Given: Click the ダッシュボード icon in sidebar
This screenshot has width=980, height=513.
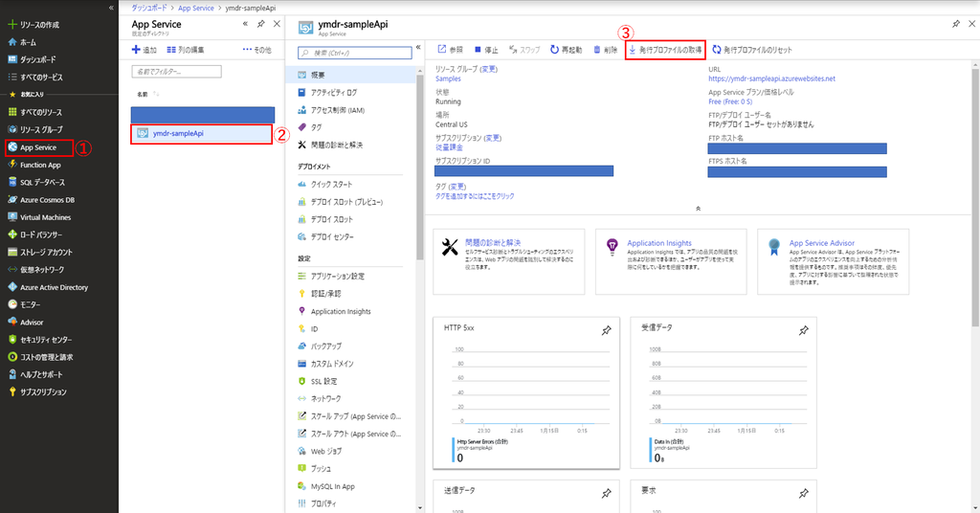Looking at the screenshot, I should click(x=11, y=59).
